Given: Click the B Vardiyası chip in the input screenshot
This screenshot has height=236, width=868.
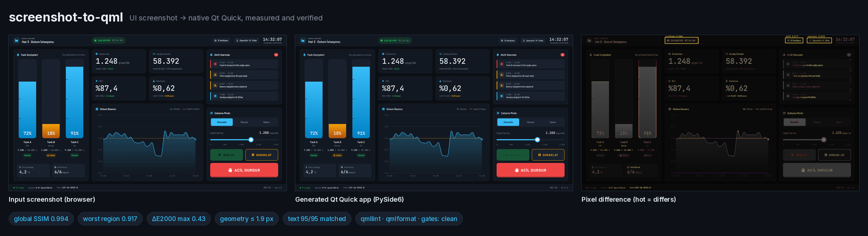Looking at the screenshot, I should (x=221, y=40).
